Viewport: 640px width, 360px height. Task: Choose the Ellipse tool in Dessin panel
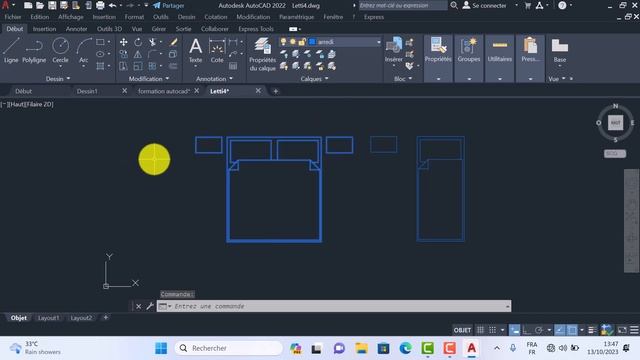tap(100, 54)
